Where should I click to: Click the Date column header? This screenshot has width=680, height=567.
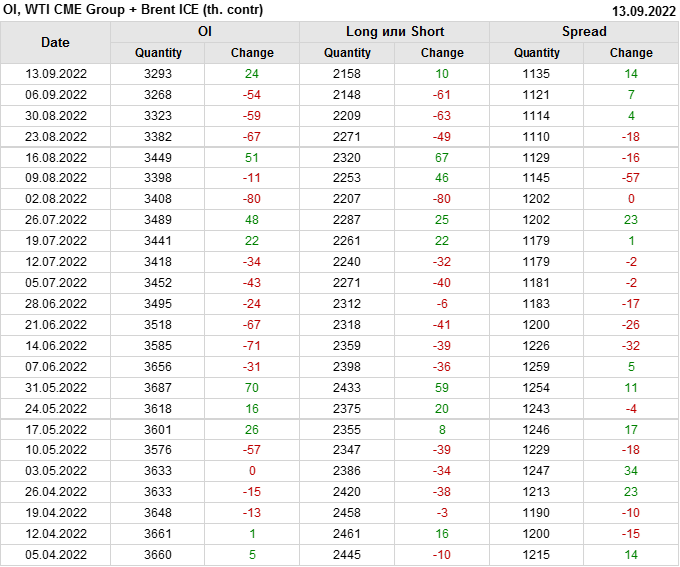[x=55, y=43]
